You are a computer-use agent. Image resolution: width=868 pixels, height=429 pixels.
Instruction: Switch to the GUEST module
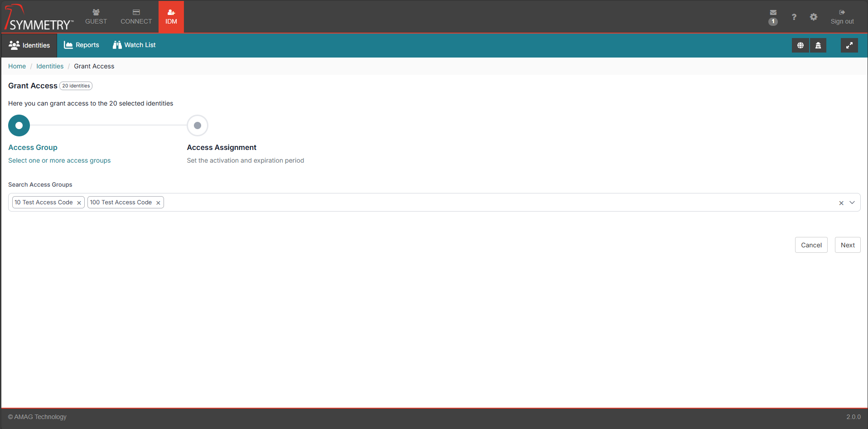click(96, 17)
